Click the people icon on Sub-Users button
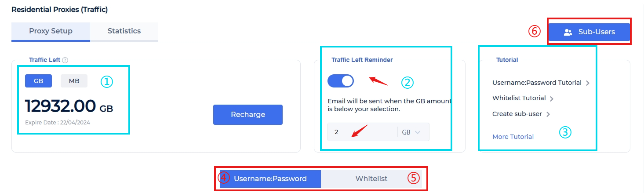Screen dimensions: 644x193 click(x=568, y=32)
